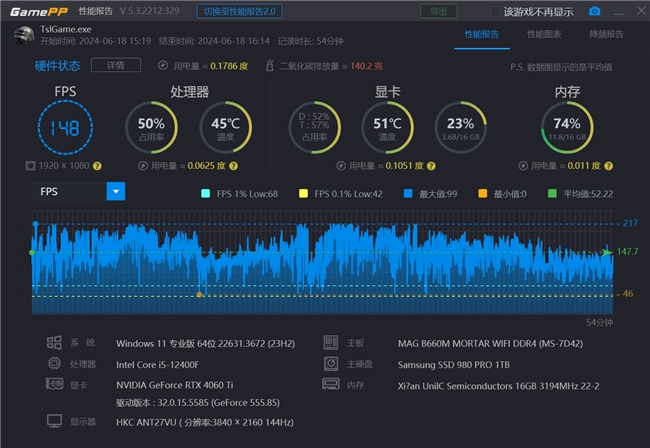Click the monitor display icon
The width and height of the screenshot is (650, 448).
[54, 421]
